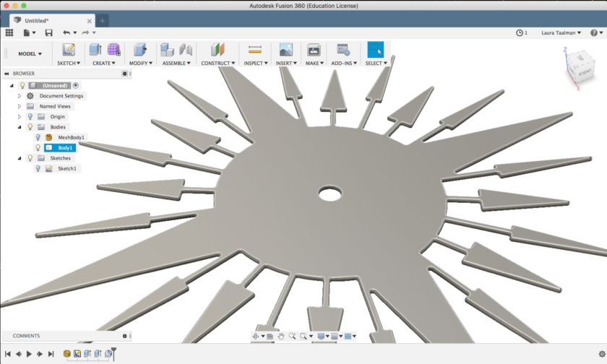Screen dimensions: 607x364
Task: Hide the Origin folder via lightbulb
Action: pyautogui.click(x=30, y=116)
